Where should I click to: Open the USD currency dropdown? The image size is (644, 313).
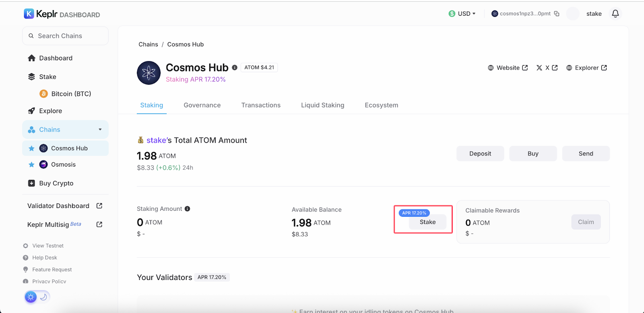(462, 14)
